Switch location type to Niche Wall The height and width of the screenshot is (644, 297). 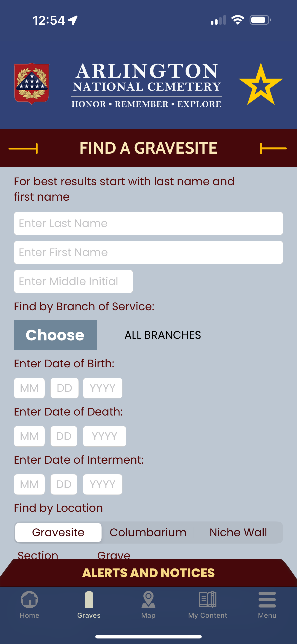[x=238, y=533]
